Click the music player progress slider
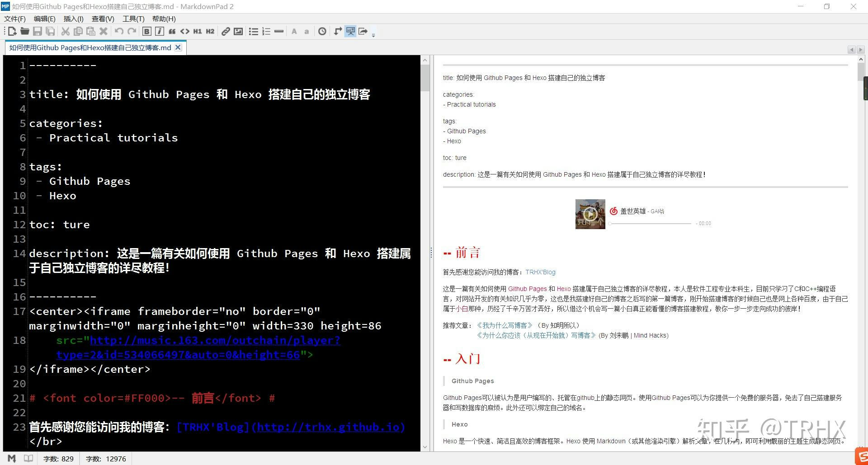 pyautogui.click(x=651, y=223)
